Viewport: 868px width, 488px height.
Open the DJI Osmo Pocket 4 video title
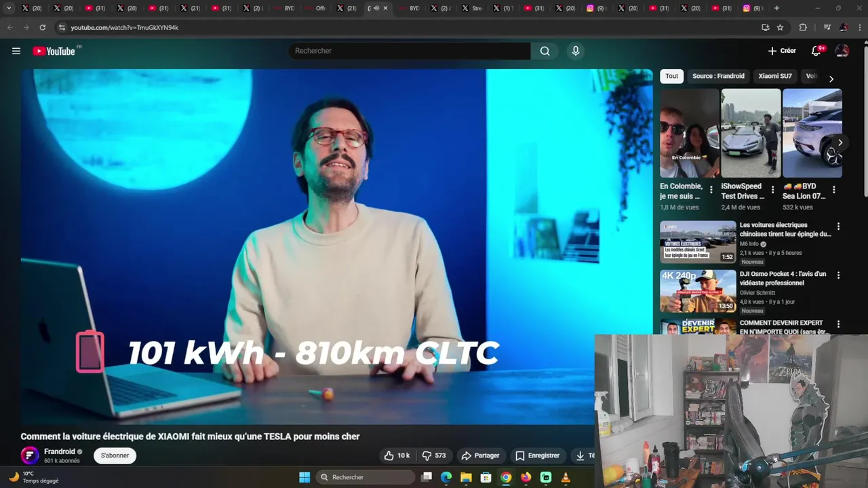[783, 278]
